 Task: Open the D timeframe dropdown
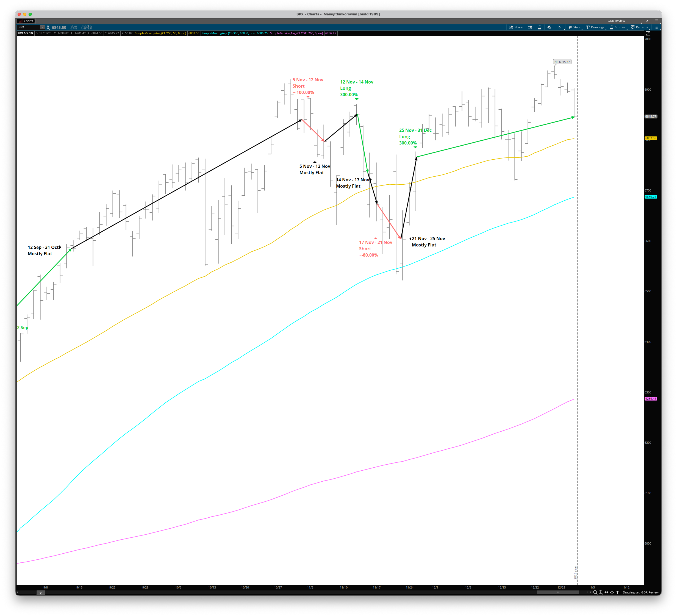559,27
